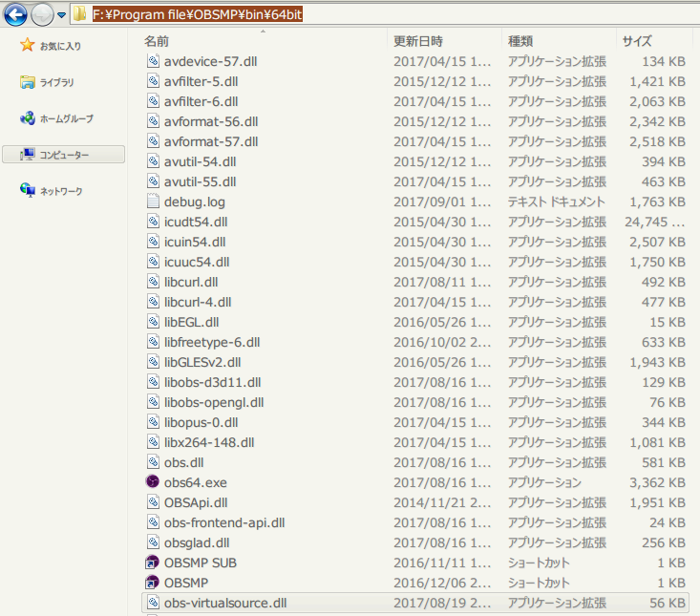Select avdevice-57.dll file icon
This screenshot has height=616, width=700.
(x=153, y=61)
